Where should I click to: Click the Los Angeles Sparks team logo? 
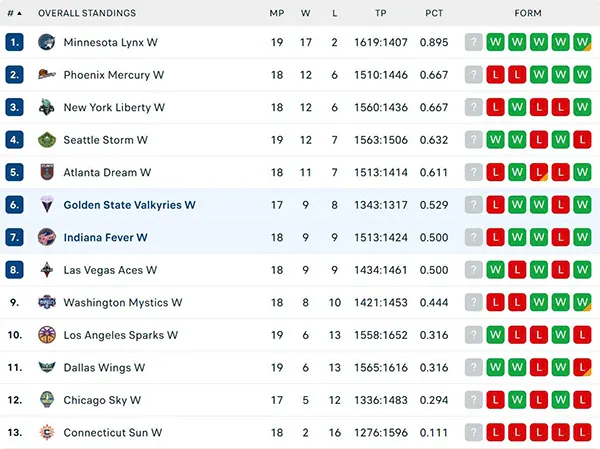coord(47,335)
